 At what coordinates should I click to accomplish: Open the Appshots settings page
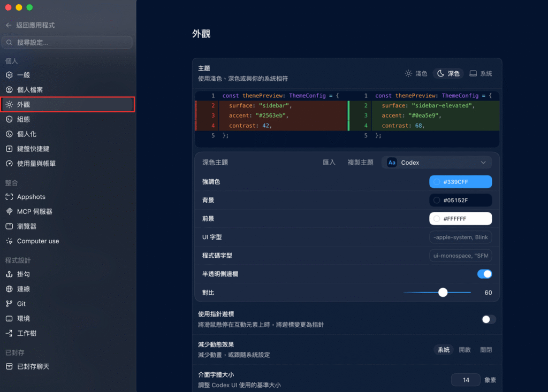pos(67,197)
